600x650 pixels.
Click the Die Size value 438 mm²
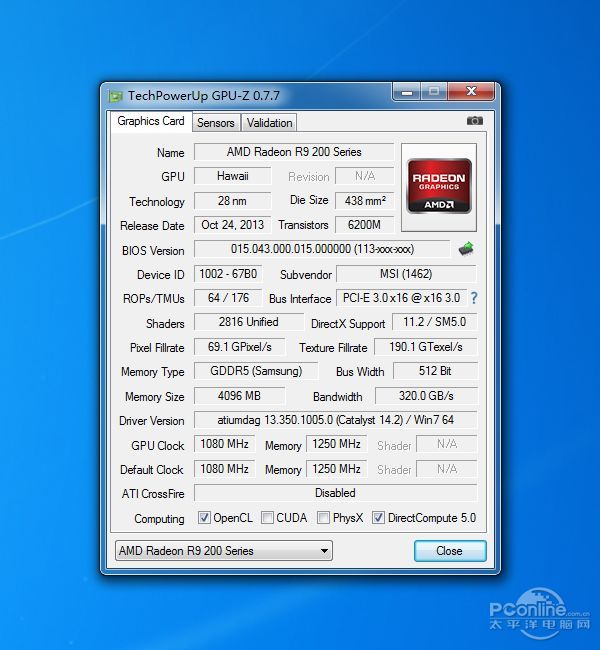(365, 201)
